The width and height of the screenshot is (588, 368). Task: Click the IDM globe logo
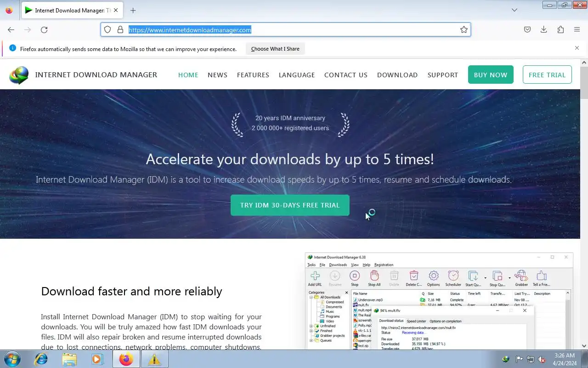click(19, 75)
